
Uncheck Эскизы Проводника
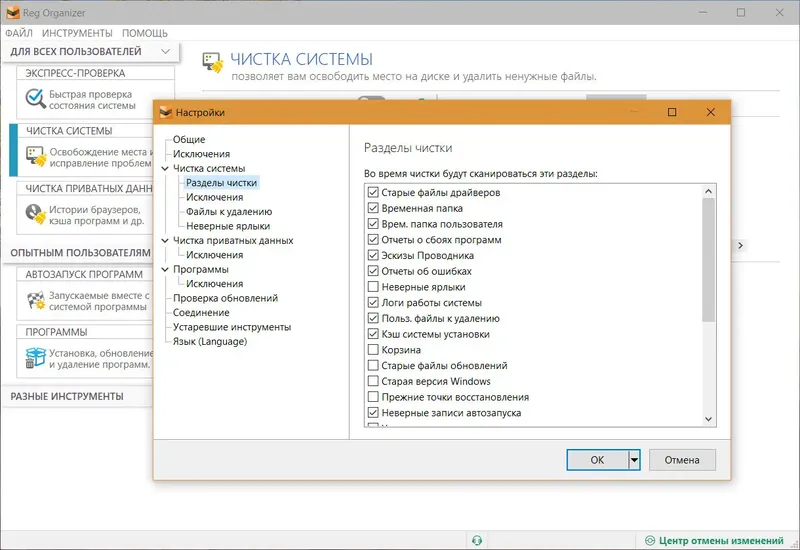373,255
